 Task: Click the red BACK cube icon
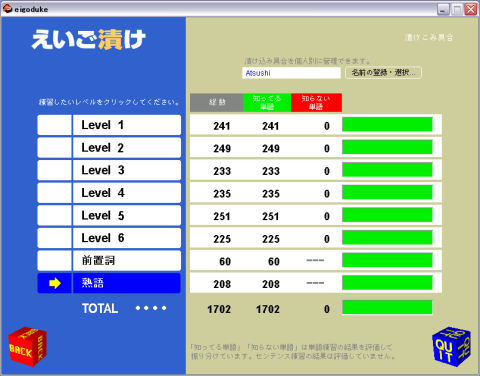click(x=27, y=347)
